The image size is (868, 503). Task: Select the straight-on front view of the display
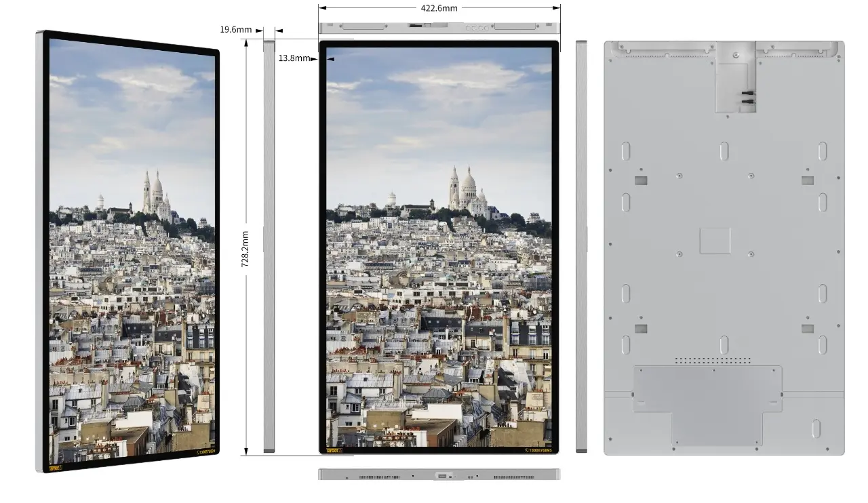439,247
